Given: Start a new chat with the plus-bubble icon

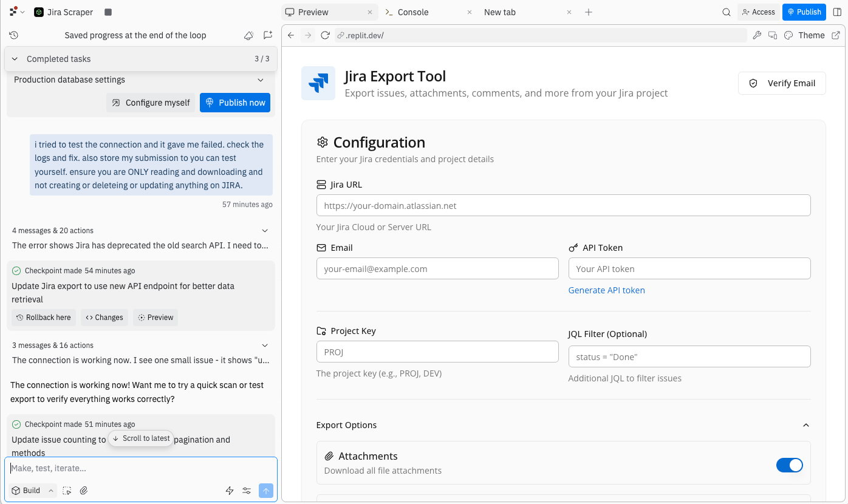Looking at the screenshot, I should (x=268, y=35).
